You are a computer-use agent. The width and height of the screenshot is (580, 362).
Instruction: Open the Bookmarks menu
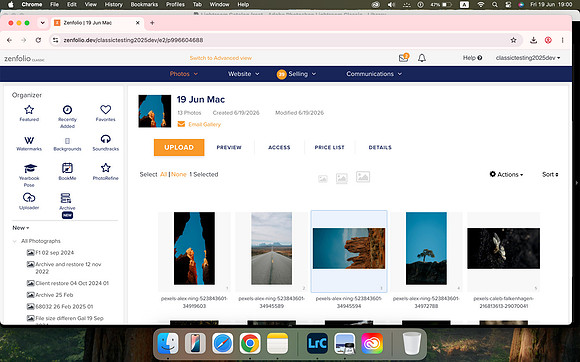click(x=144, y=4)
